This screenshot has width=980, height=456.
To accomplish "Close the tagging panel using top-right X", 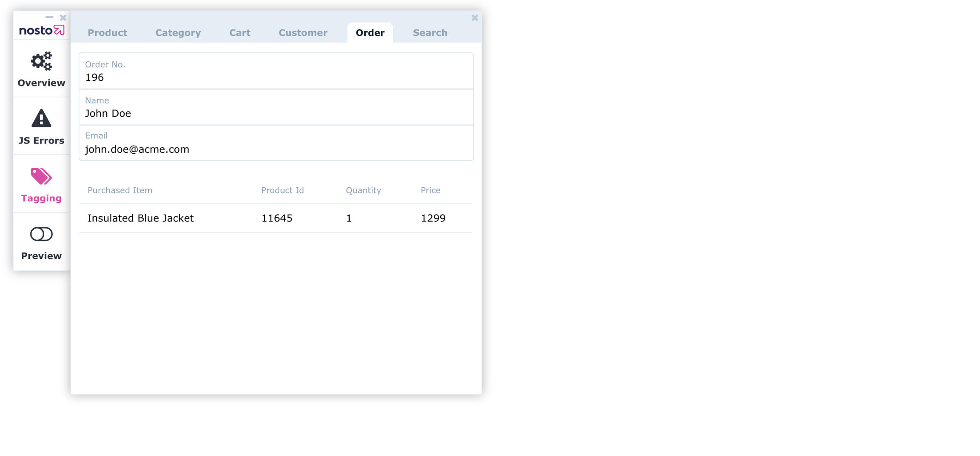I will click(475, 18).
